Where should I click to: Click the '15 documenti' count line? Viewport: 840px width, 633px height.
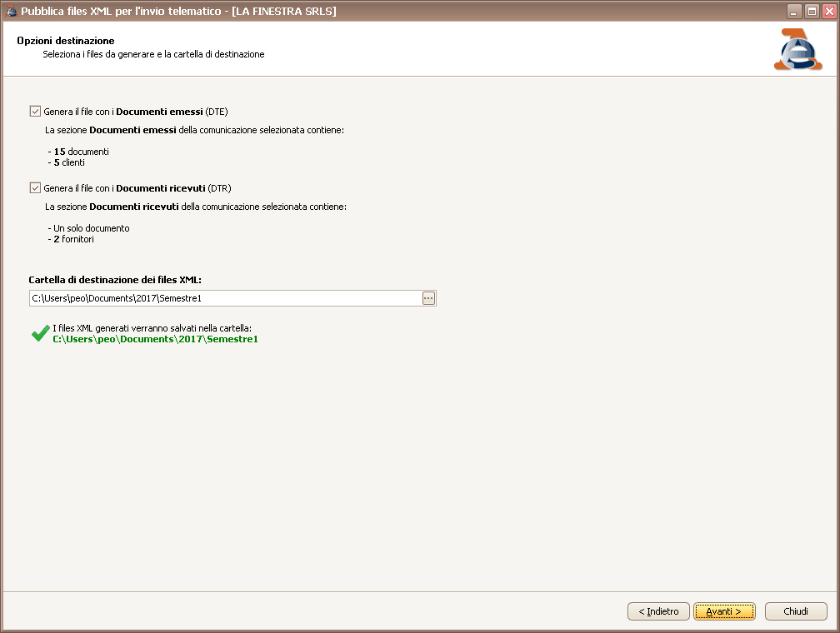81,152
